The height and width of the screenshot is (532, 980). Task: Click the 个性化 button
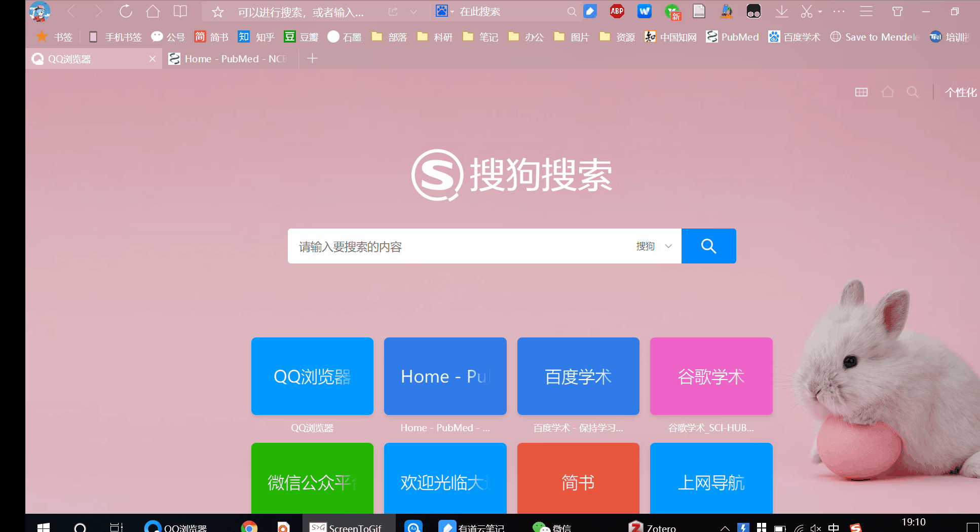[961, 92]
